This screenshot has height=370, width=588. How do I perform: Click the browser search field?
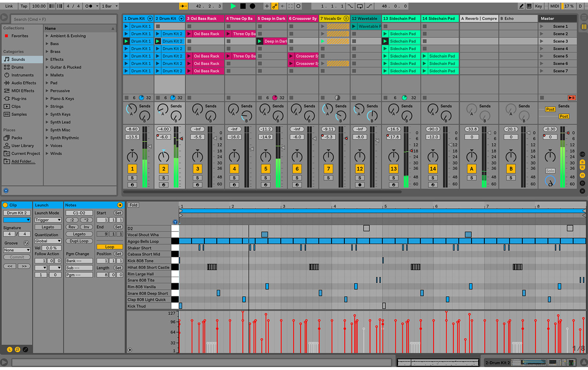click(63, 19)
